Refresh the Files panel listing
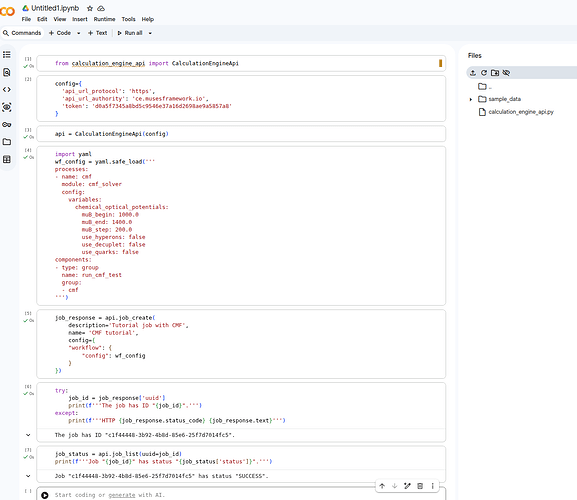Viewport: 577px width, 500px height. click(484, 73)
